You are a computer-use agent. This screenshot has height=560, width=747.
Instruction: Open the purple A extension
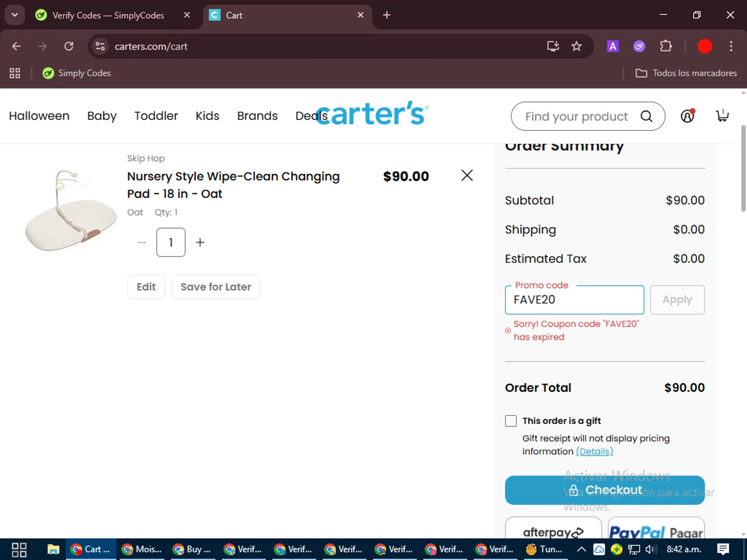pos(613,46)
